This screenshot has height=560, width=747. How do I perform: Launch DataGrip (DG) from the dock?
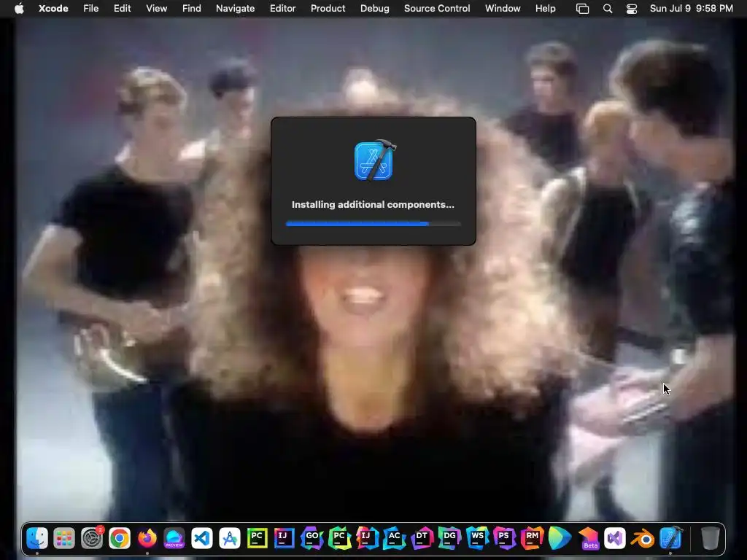(449, 539)
